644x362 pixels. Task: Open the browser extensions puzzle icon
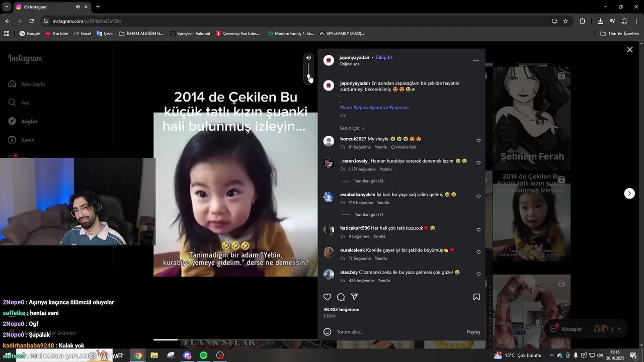click(582, 21)
